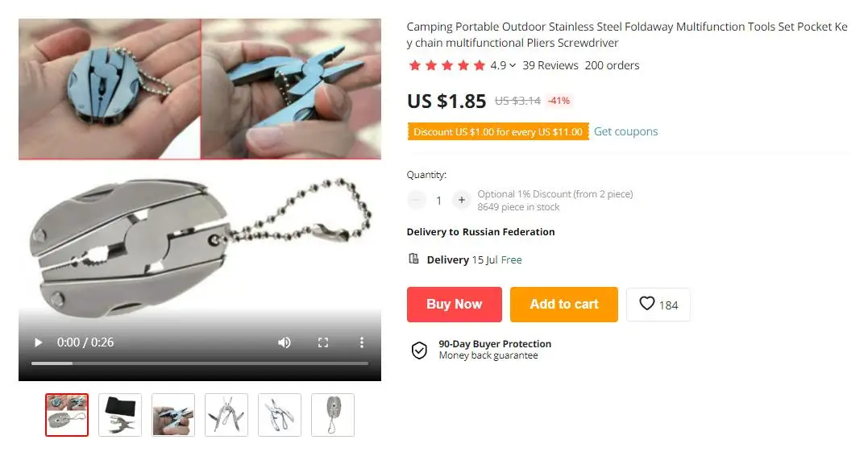Viewport: 868px width, 473px height.
Task: Click the Buy Now button
Action: tap(455, 305)
